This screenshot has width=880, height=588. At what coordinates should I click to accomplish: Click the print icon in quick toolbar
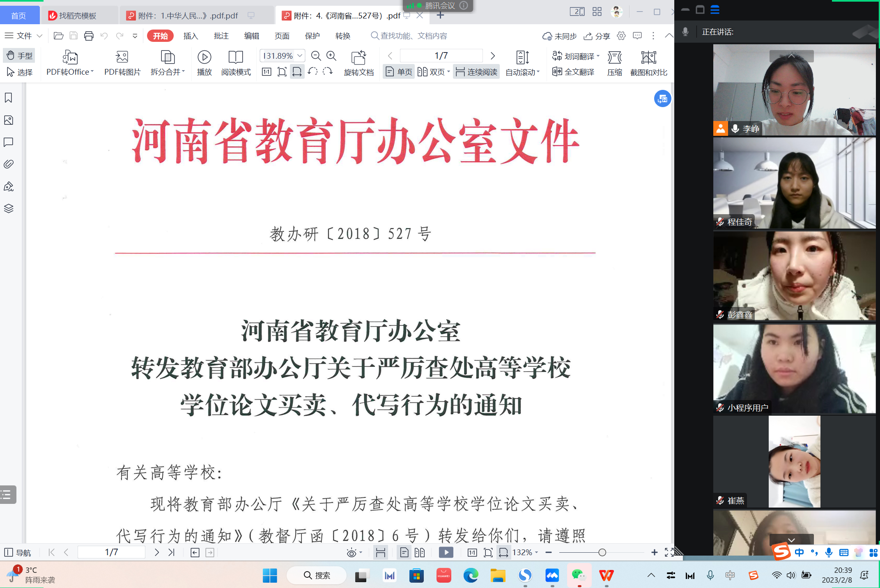pyautogui.click(x=89, y=36)
